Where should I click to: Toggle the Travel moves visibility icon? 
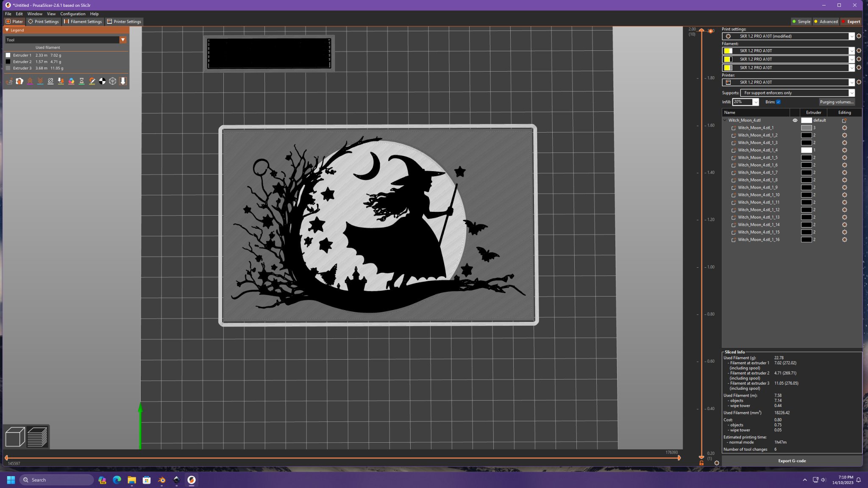[9, 81]
